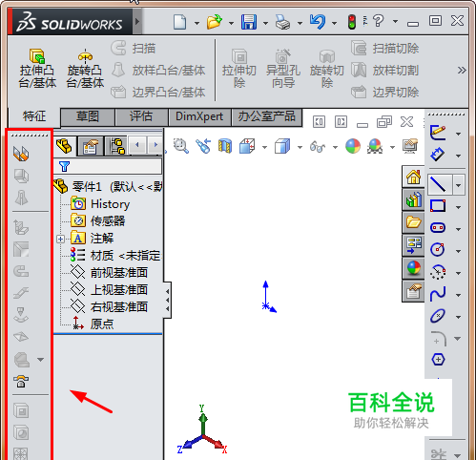Select the Straight Slot tool

[x=438, y=228]
